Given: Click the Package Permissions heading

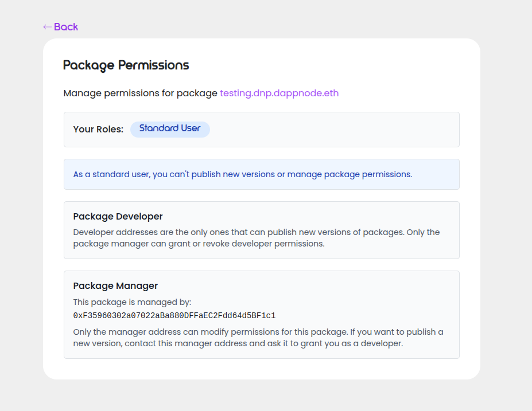Looking at the screenshot, I should tap(126, 65).
